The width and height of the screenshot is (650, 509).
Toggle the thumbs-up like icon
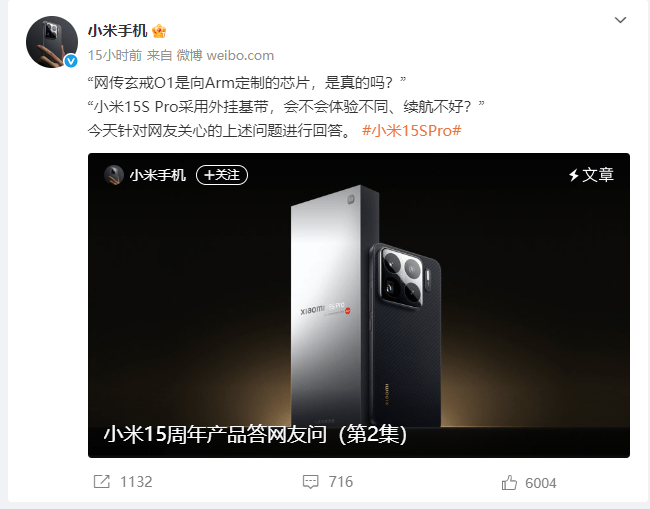pos(509,483)
